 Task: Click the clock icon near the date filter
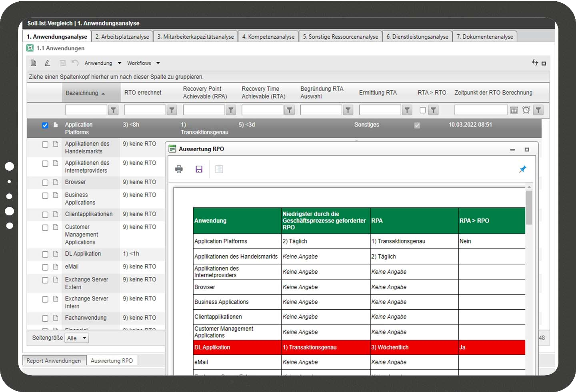(x=526, y=109)
